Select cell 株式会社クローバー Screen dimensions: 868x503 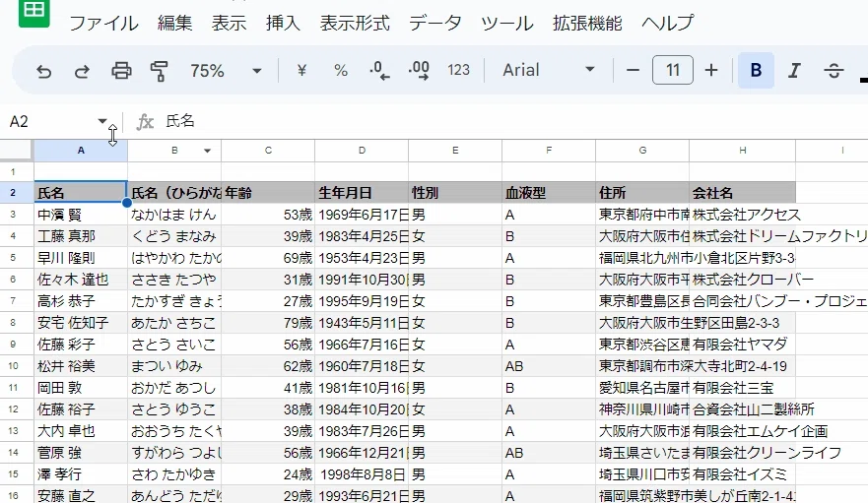point(742,280)
